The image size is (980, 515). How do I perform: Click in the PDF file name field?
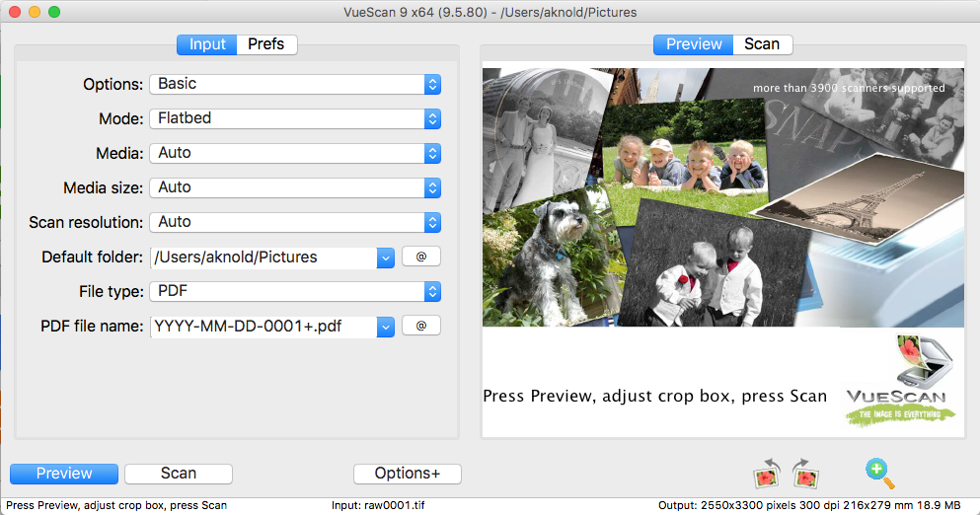262,327
